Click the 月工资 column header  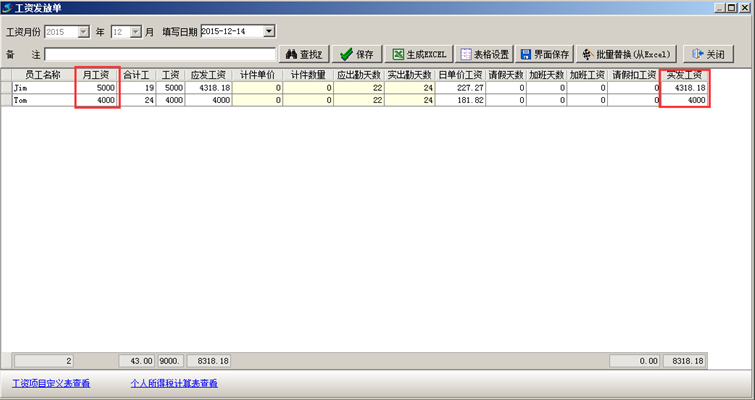click(98, 75)
